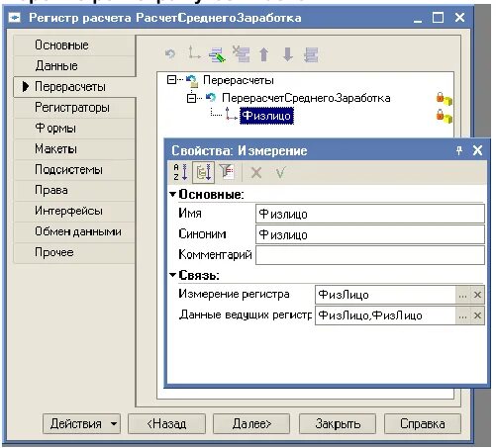Screen dimensions: 496x448
Task: Click lock icon beside ПерерасчетСреднегоЗаработка
Action: (x=445, y=98)
